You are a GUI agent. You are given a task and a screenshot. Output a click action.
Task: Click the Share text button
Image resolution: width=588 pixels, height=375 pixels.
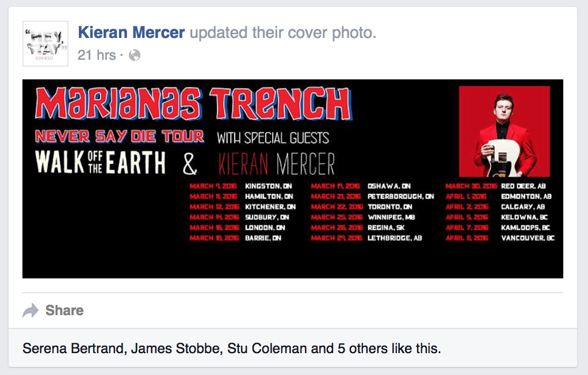64,311
